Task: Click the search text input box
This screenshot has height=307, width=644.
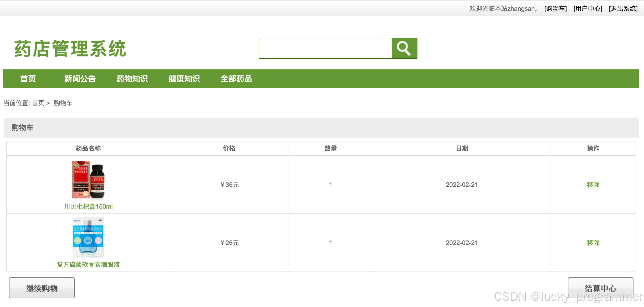Action: (x=325, y=48)
